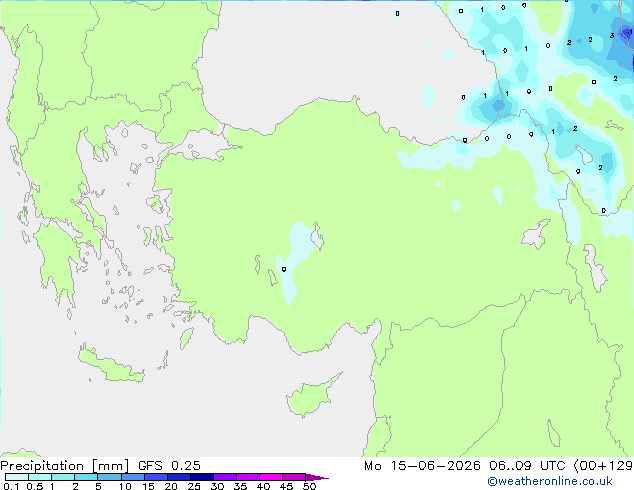Viewport: 634px width, 490px height.
Task: Click the Precipitation [mm] title label
Action: [x=65, y=466]
